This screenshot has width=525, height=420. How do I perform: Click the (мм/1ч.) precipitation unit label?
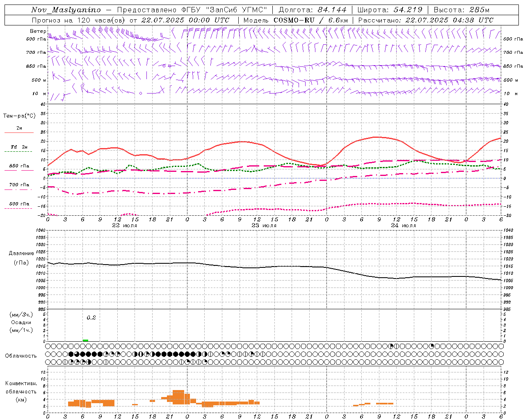21,330
